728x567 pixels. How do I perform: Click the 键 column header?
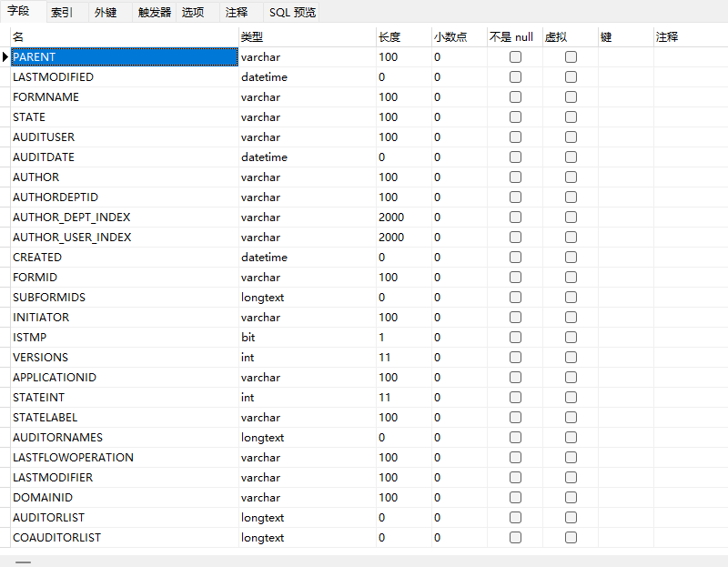626,36
